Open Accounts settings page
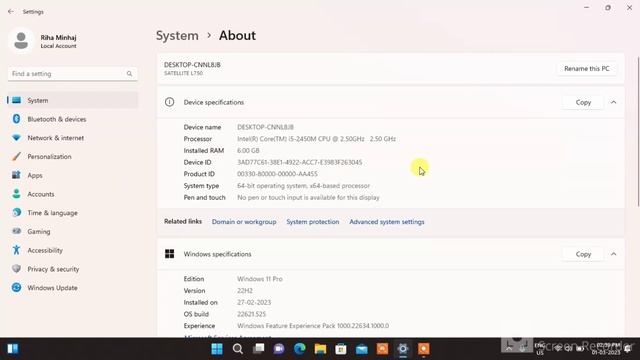 pyautogui.click(x=73, y=194)
